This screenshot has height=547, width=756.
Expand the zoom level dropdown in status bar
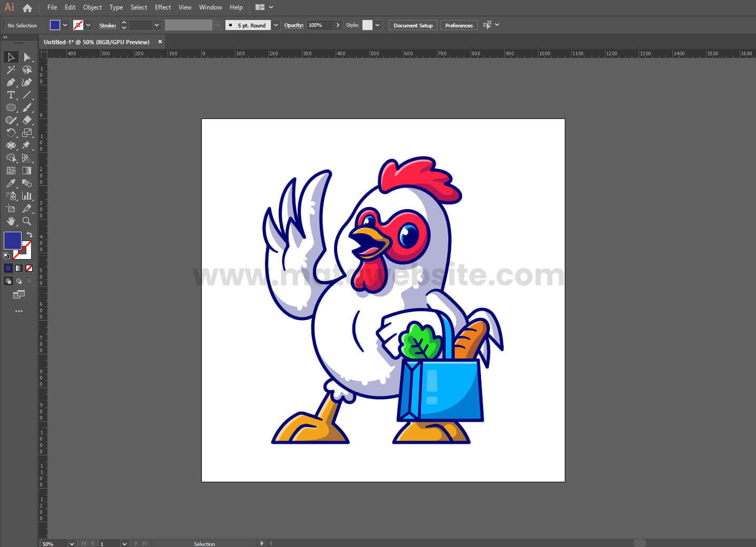point(72,543)
